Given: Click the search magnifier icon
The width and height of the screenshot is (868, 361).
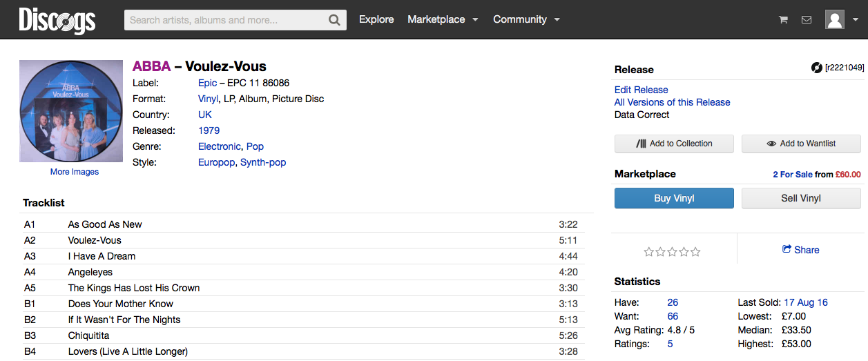Looking at the screenshot, I should tap(334, 20).
